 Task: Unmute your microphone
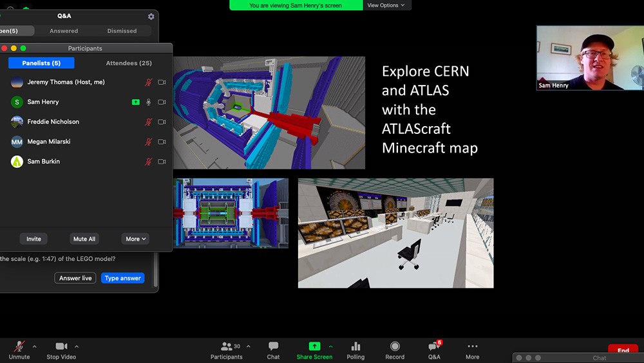coord(19,351)
